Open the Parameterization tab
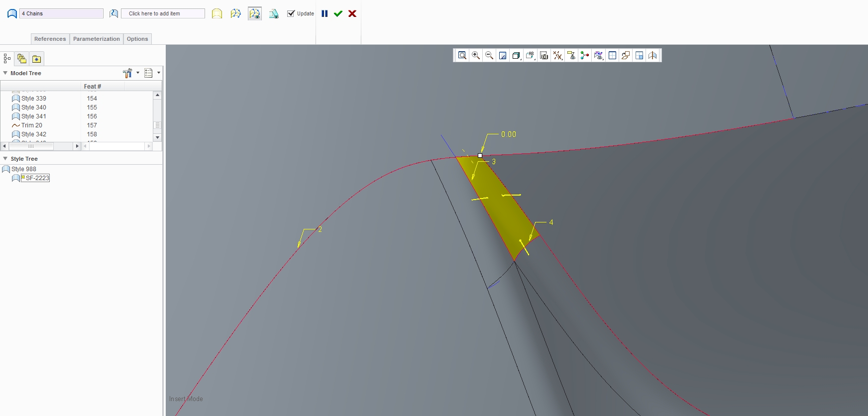868x416 pixels. click(x=97, y=39)
